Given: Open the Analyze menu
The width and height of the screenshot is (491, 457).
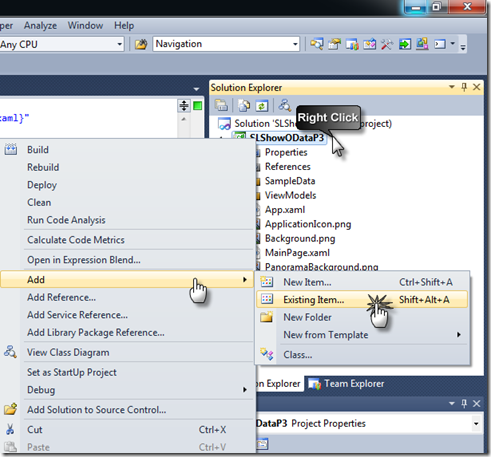Looking at the screenshot, I should [40, 26].
